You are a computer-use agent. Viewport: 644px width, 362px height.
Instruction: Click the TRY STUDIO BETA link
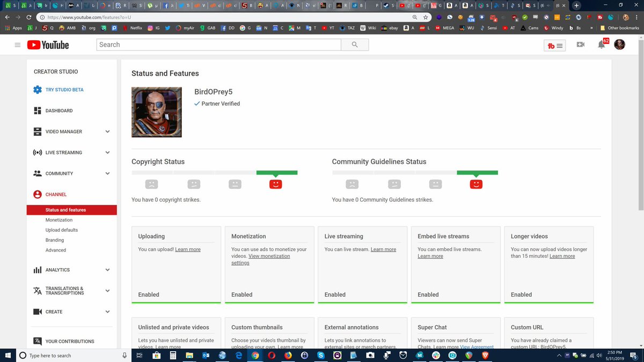click(64, 90)
